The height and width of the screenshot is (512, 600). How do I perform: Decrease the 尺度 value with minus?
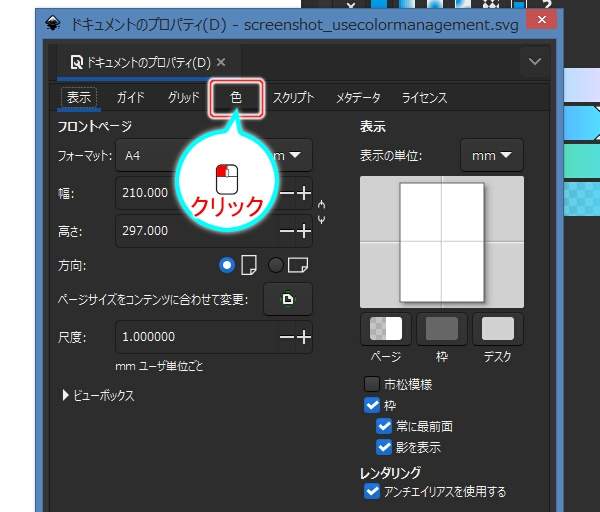pos(287,337)
